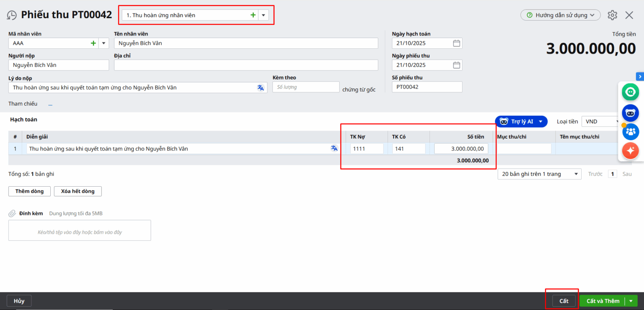644x310 pixels.
Task: Click the translate icon in Diễn giải row
Action: 334,148
